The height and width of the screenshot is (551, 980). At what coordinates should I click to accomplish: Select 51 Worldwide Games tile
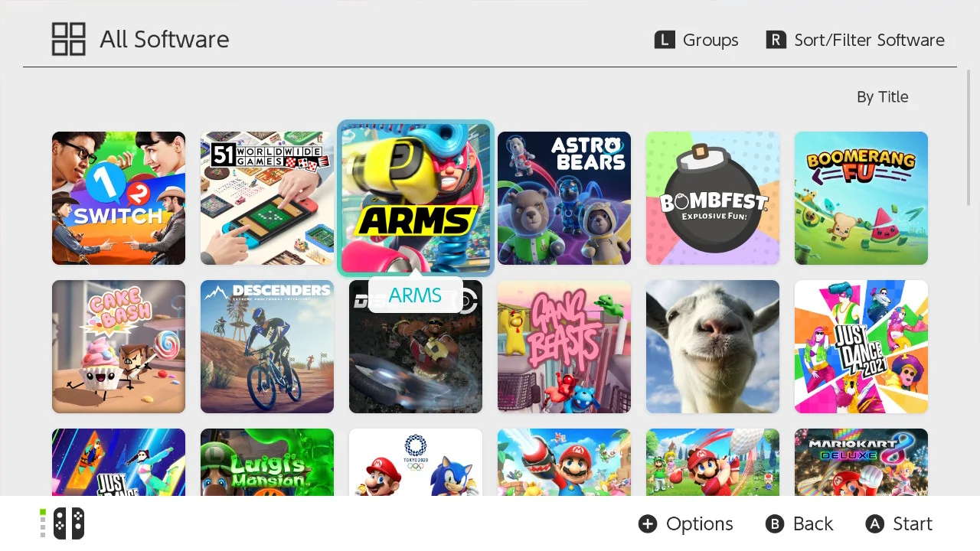[x=267, y=198]
